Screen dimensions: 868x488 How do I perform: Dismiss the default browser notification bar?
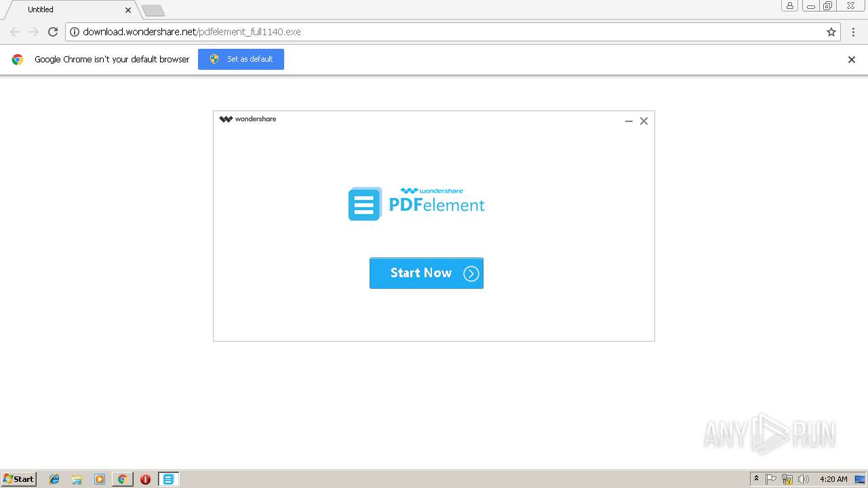click(x=852, y=60)
